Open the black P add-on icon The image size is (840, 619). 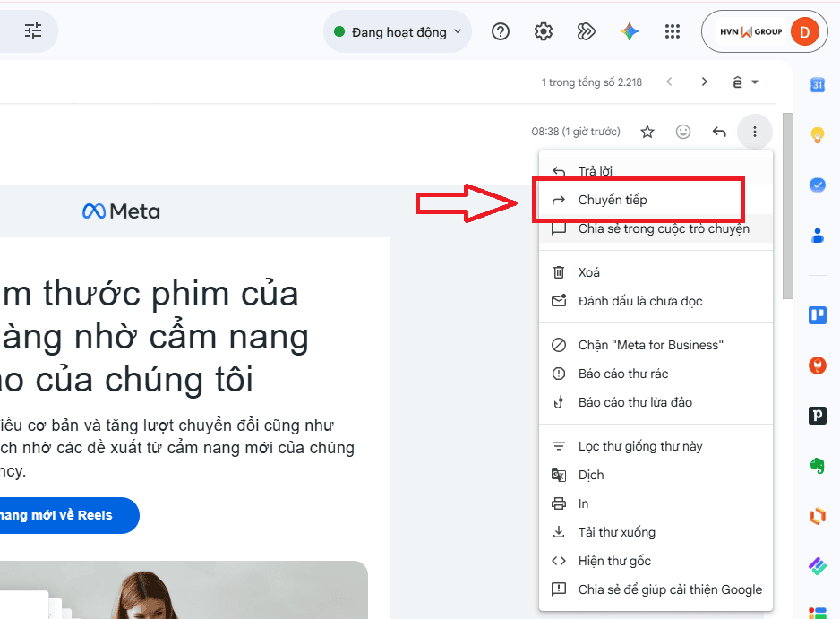coord(818,416)
